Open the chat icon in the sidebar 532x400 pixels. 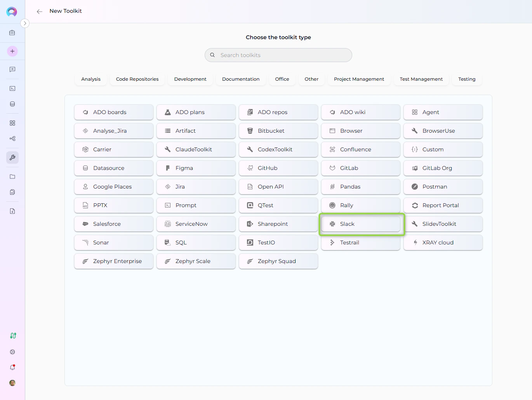(x=12, y=69)
